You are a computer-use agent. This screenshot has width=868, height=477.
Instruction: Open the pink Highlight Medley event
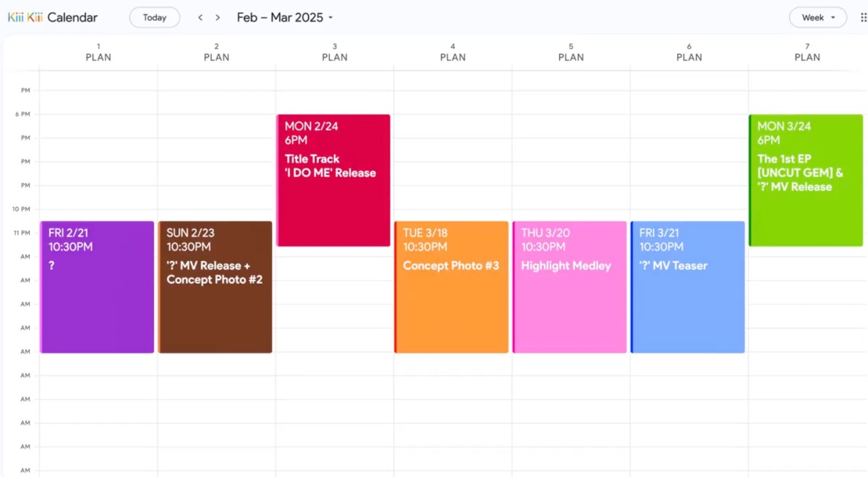(x=570, y=287)
